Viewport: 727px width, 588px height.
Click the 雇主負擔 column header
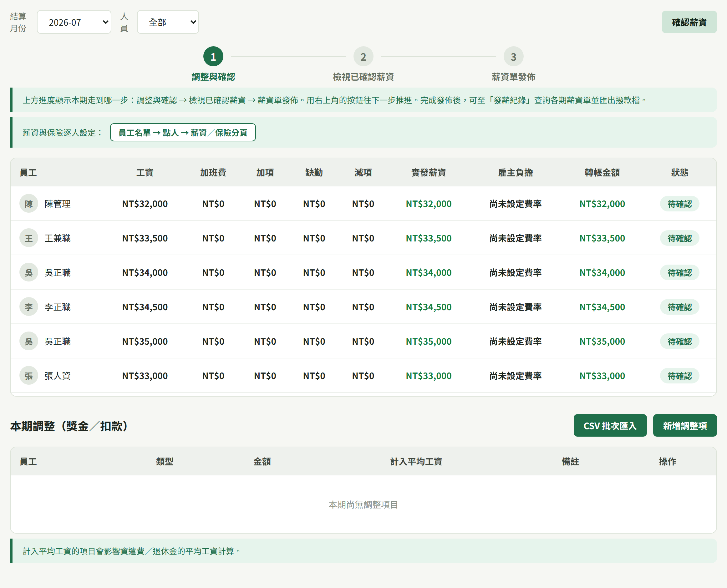(515, 172)
